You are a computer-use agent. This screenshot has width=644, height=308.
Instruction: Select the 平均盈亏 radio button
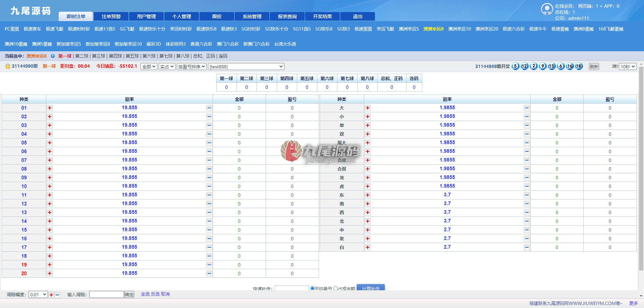[312, 288]
